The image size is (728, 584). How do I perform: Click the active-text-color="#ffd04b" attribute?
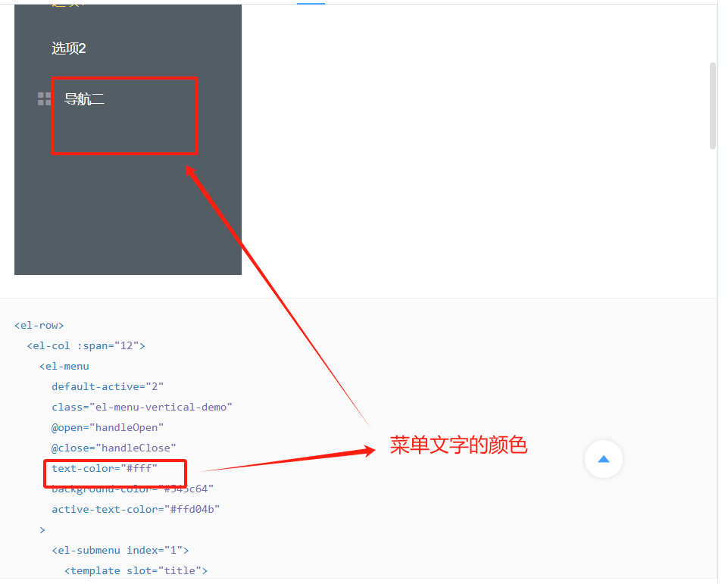point(134,508)
